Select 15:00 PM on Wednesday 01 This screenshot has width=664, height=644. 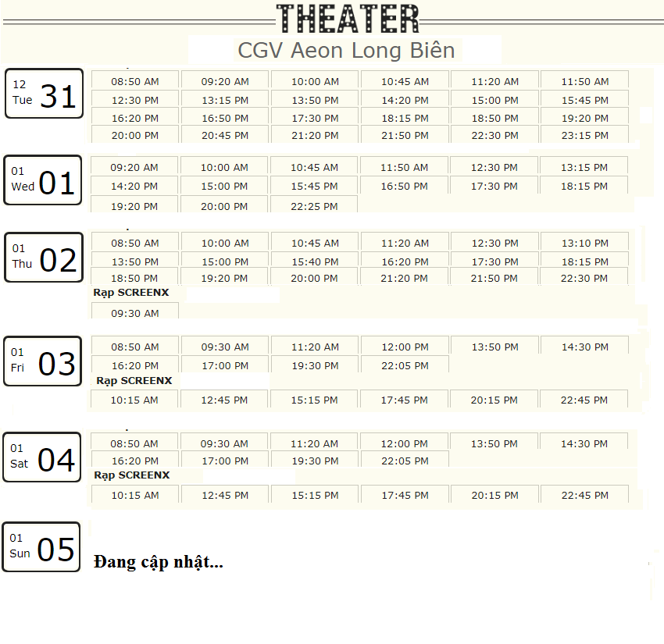tap(224, 185)
